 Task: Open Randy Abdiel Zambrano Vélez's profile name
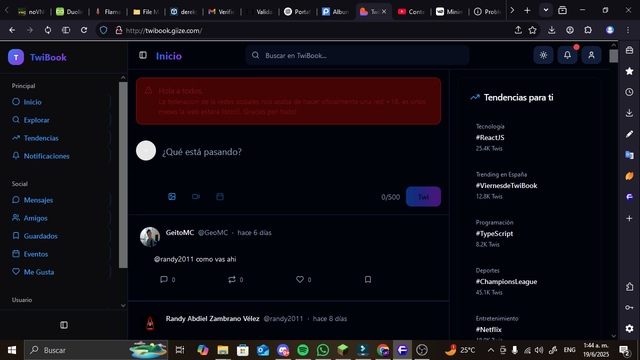click(x=212, y=319)
